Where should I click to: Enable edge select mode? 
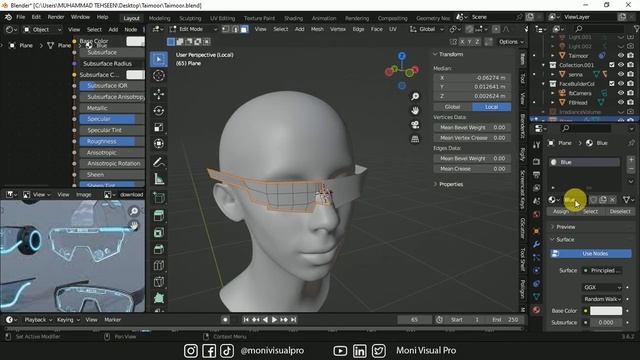coord(235,29)
